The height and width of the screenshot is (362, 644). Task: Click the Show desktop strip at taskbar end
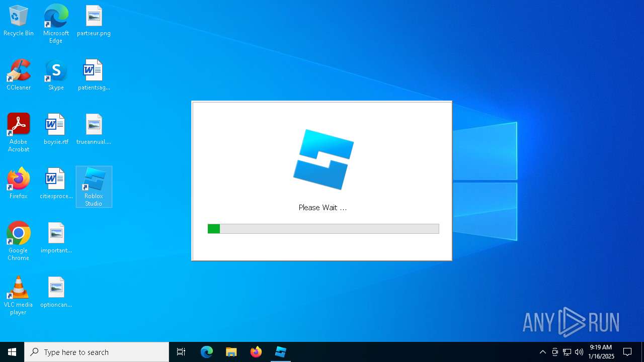[x=642, y=352]
